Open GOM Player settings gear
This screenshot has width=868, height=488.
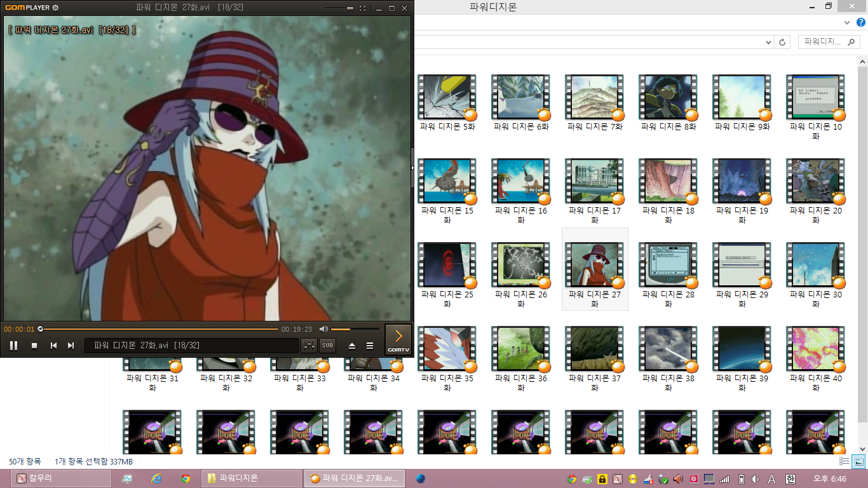(x=55, y=8)
